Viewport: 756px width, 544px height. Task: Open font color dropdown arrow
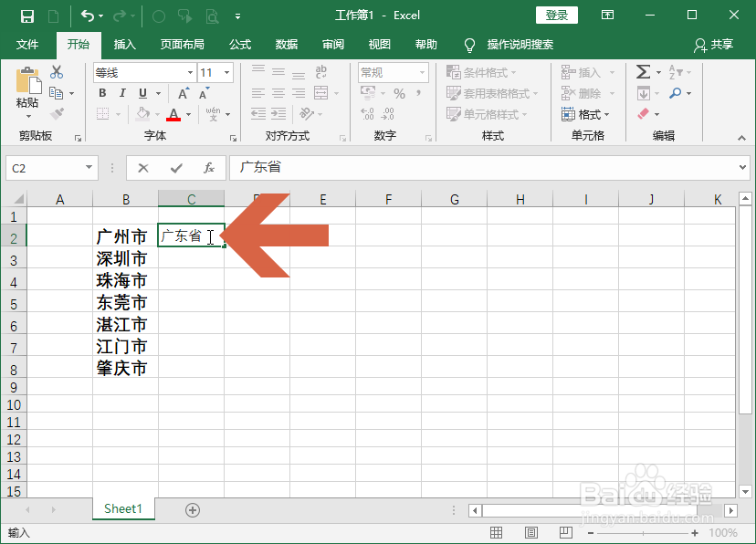click(x=188, y=115)
